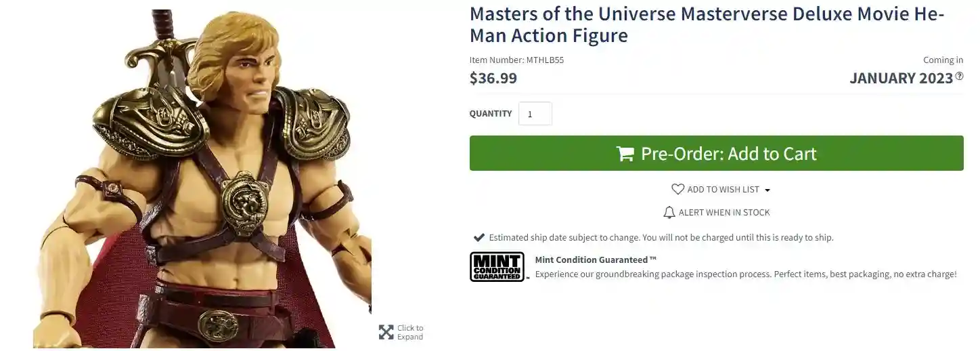Screen dimensions: 980x351
Task: Click the JANUARY 2023 release date text
Action: pos(901,78)
